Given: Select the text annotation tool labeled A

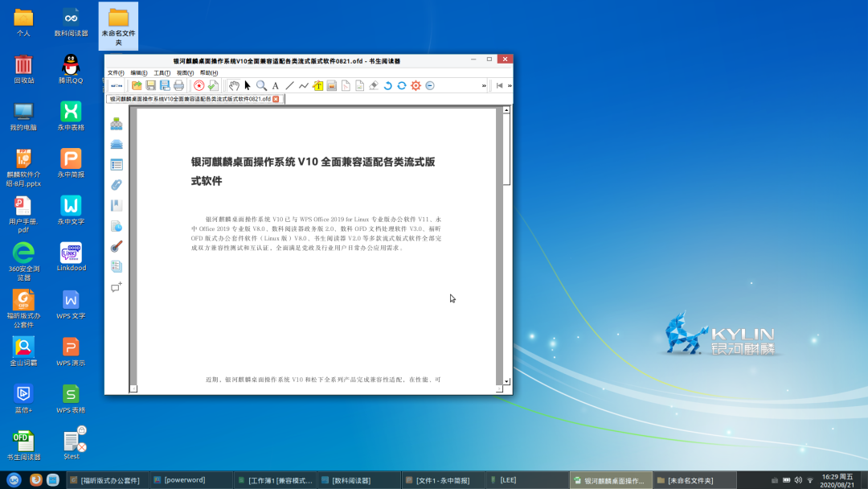Looking at the screenshot, I should coord(275,85).
